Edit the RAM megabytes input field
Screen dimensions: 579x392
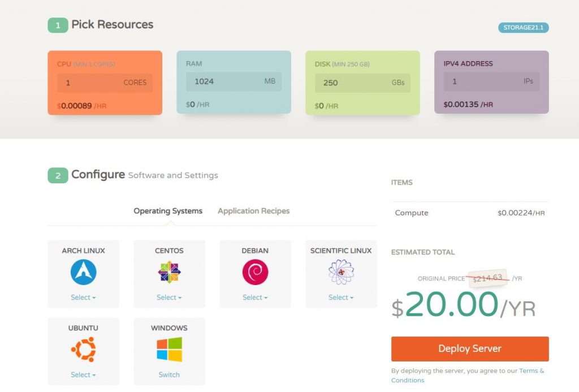tap(234, 81)
